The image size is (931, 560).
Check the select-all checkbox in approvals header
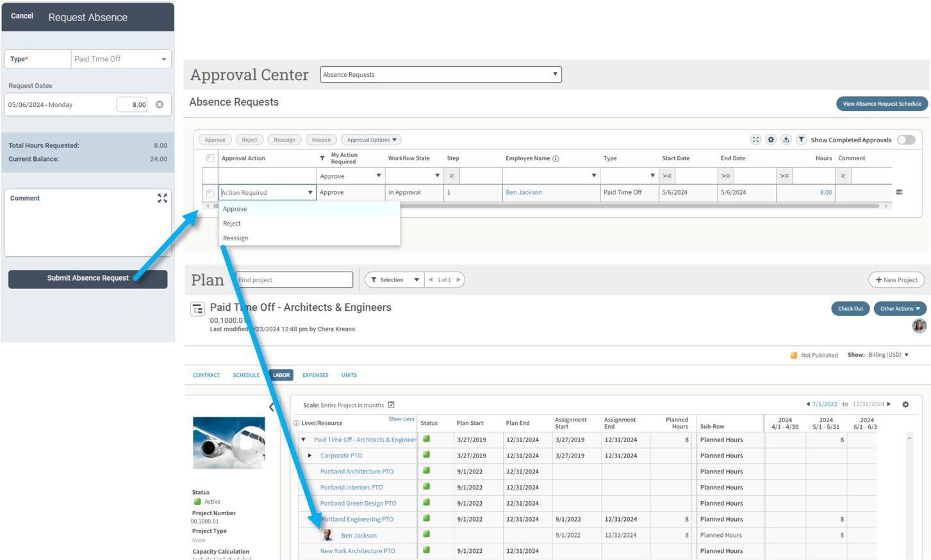[x=210, y=158]
